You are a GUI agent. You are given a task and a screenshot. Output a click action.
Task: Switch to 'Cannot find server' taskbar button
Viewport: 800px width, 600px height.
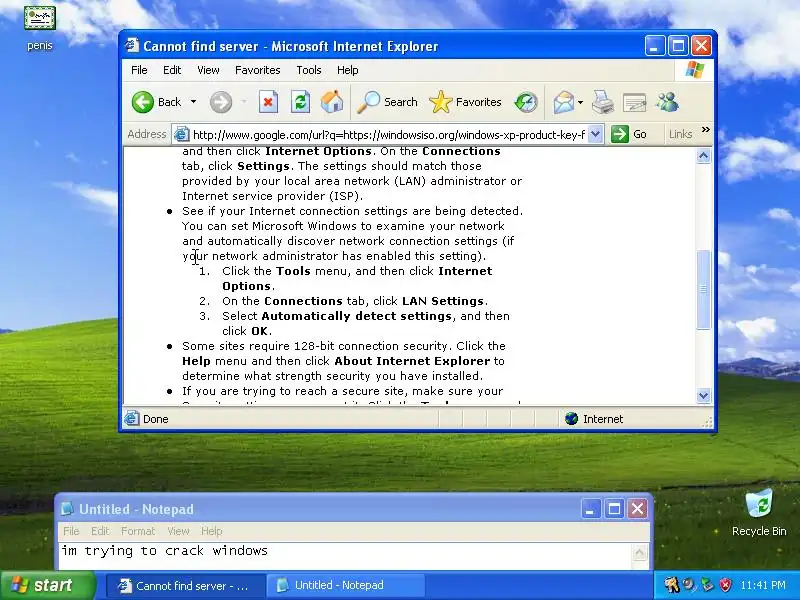click(x=185, y=586)
